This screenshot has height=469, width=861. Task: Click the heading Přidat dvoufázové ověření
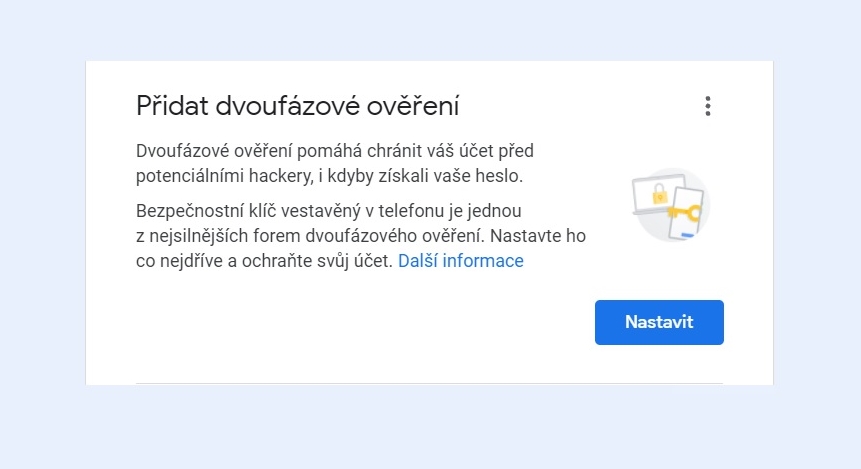tap(297, 106)
